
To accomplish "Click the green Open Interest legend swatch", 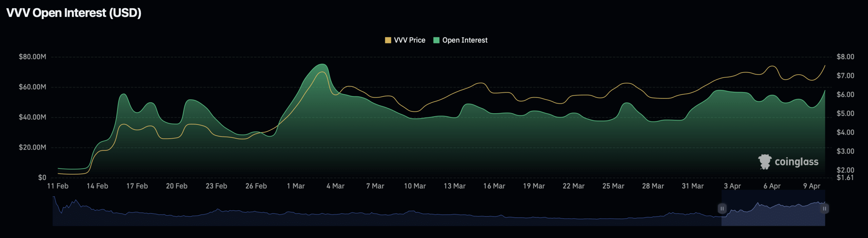I will click(x=436, y=40).
